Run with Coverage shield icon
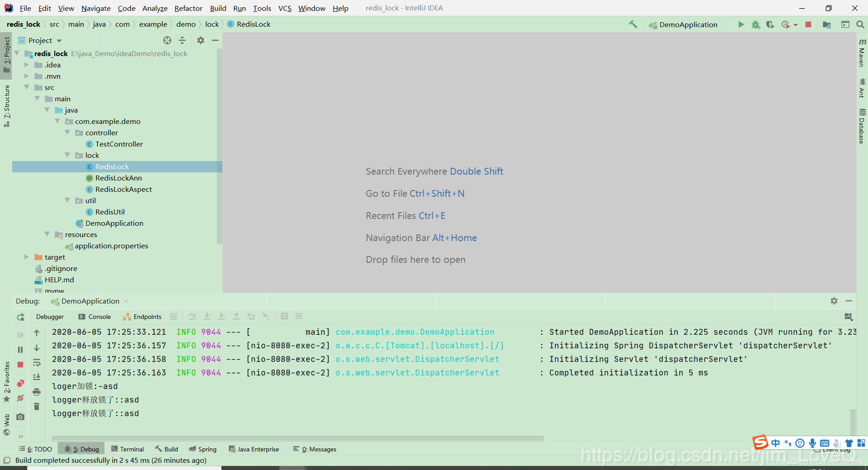868x470 pixels. tap(770, 24)
